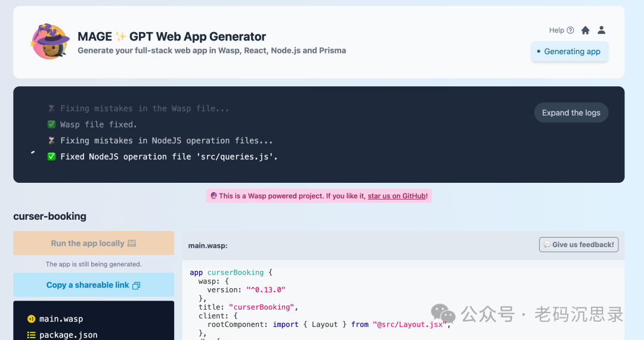
Task: Click the package.json list icon
Action: 32,335
